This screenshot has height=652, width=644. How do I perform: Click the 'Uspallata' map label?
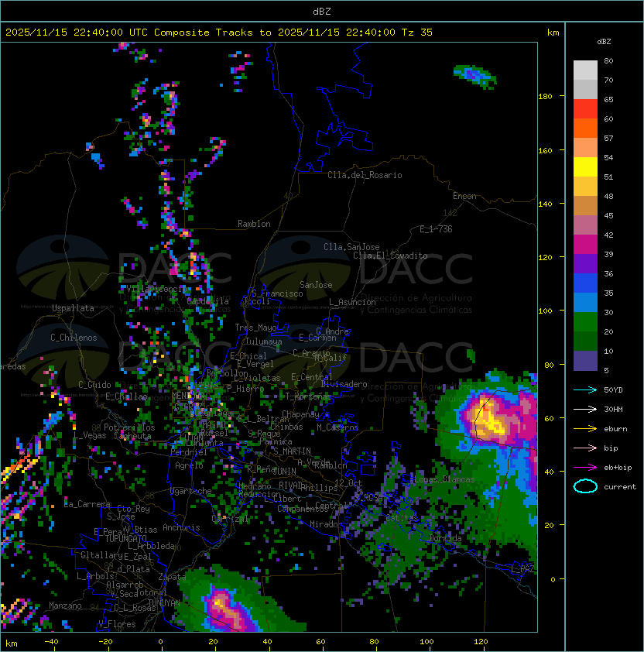coord(73,308)
